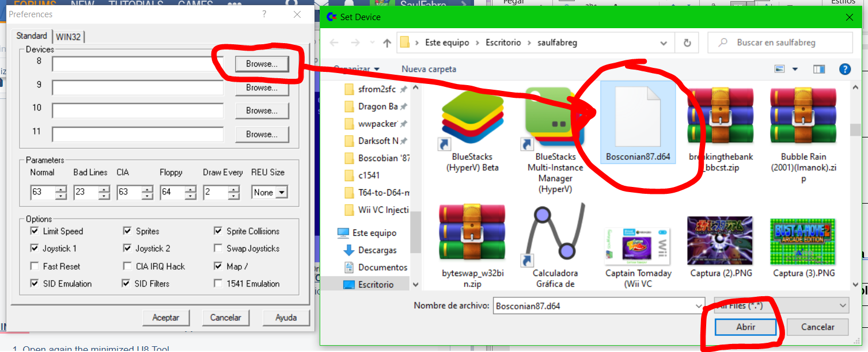The height and width of the screenshot is (352, 868).
Task: Toggle SID Filters checkbox
Action: click(x=127, y=284)
